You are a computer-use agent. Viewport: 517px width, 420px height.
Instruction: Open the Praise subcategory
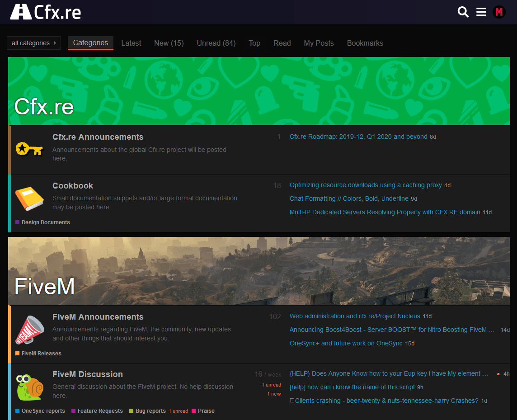tap(206, 411)
